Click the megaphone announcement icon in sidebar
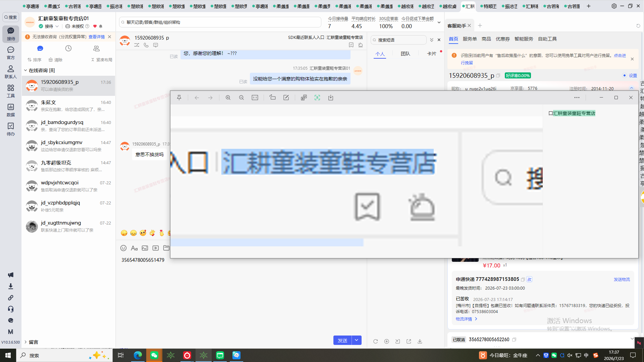Image resolution: width=644 pixels, height=362 pixels. click(x=11, y=275)
